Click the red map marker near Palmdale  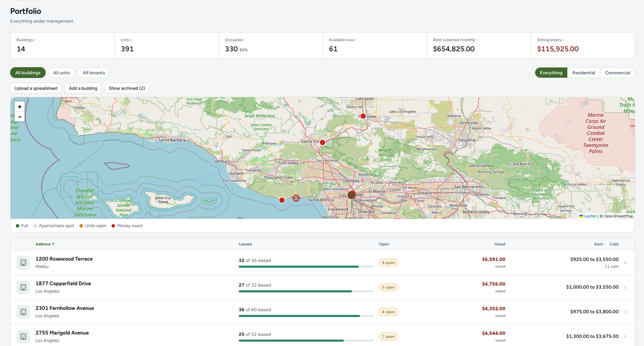(363, 116)
